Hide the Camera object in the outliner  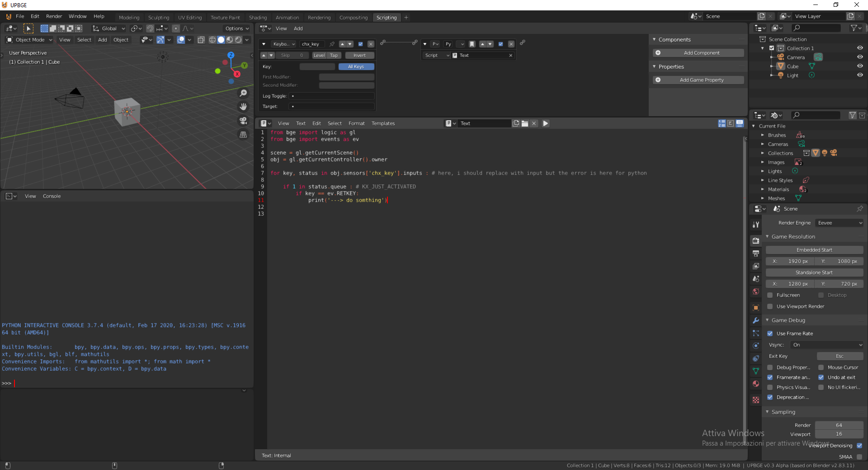click(x=860, y=57)
